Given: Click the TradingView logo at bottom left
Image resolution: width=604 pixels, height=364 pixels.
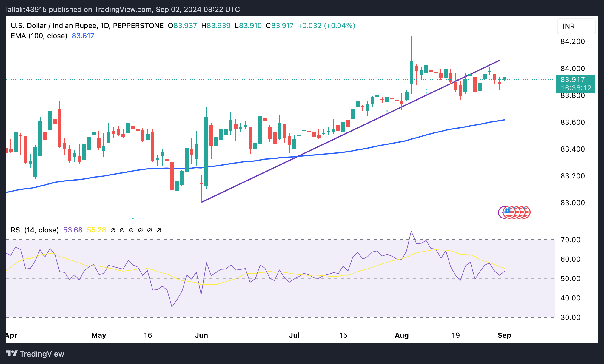Looking at the screenshot, I should click(x=35, y=354).
